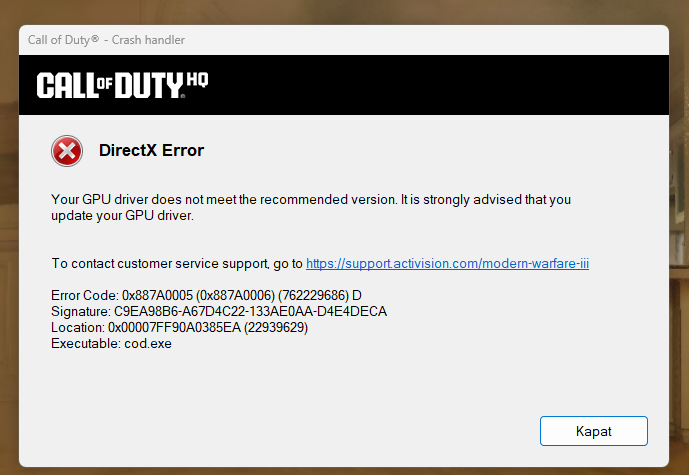Click the Kapat button to close the dialog
The width and height of the screenshot is (689, 475).
pyautogui.click(x=594, y=431)
